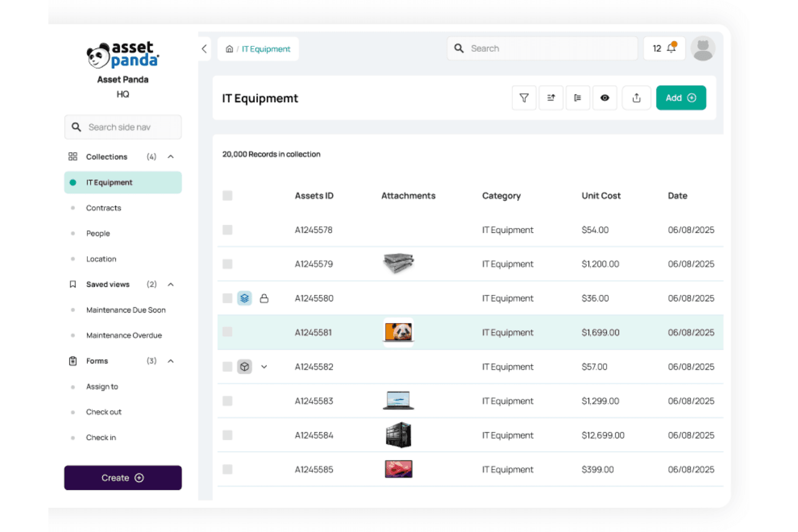The image size is (798, 532).
Task: Click the Search side nav field
Action: pyautogui.click(x=123, y=127)
